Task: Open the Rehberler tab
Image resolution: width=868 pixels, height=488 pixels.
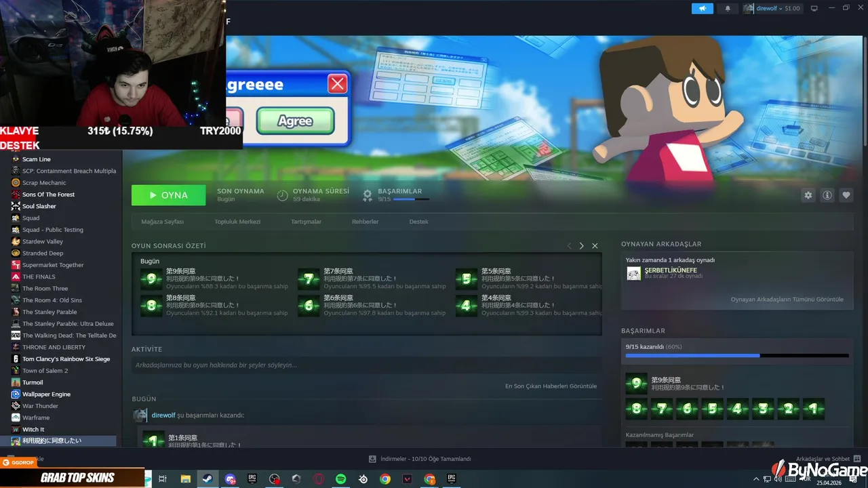Action: click(365, 222)
